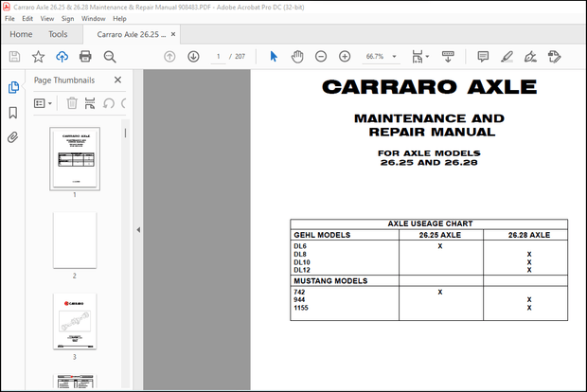Select blank page 2 thumbnail

(x=75, y=241)
